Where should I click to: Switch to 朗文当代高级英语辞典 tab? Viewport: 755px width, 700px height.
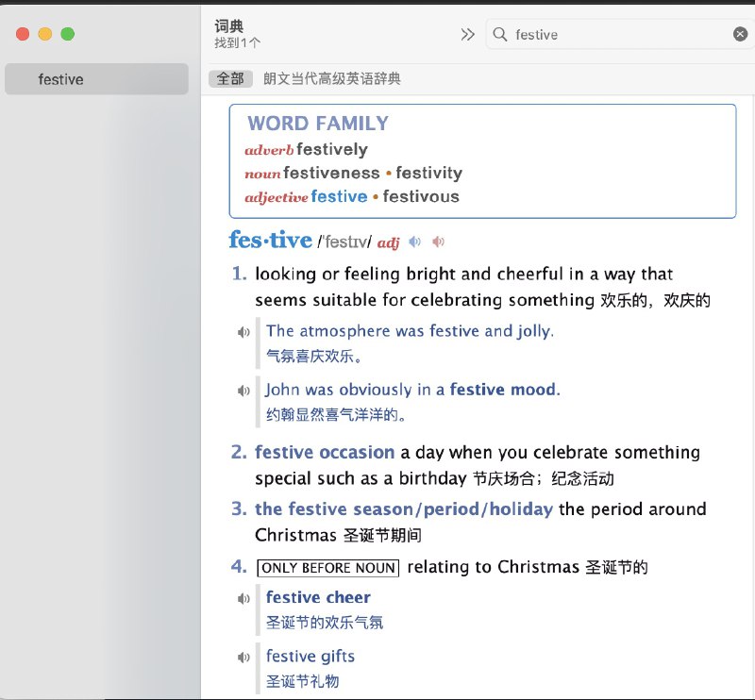pos(332,79)
